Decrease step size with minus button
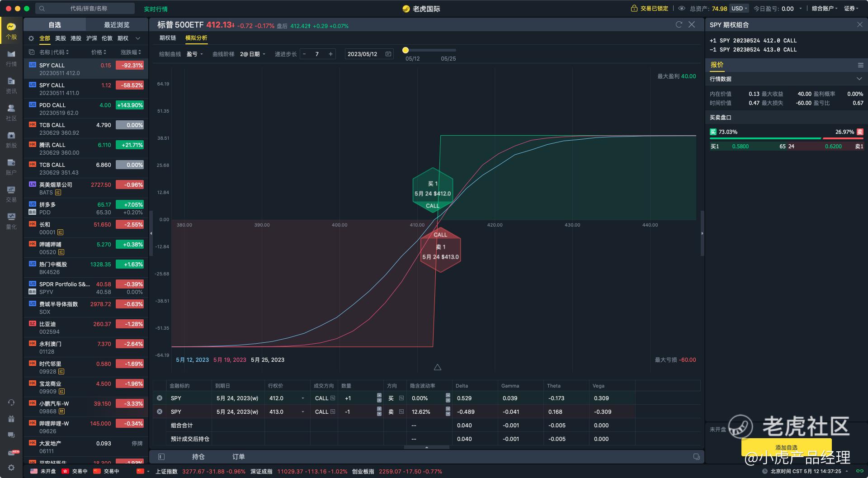 304,54
